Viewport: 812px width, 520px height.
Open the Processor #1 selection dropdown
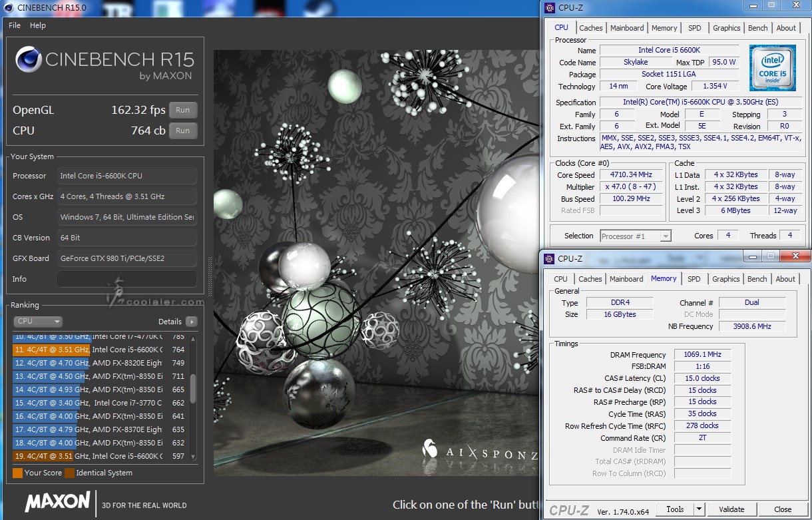tap(635, 236)
